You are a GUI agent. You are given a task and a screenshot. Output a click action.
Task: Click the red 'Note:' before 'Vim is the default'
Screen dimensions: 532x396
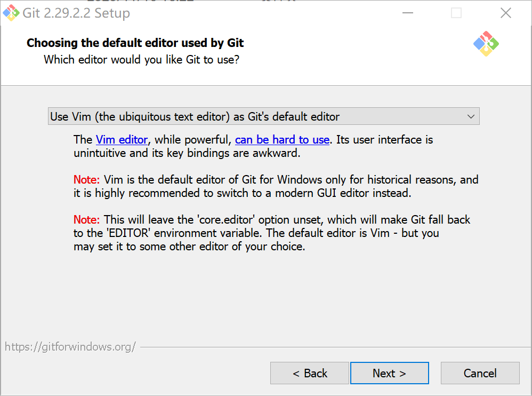pos(86,179)
